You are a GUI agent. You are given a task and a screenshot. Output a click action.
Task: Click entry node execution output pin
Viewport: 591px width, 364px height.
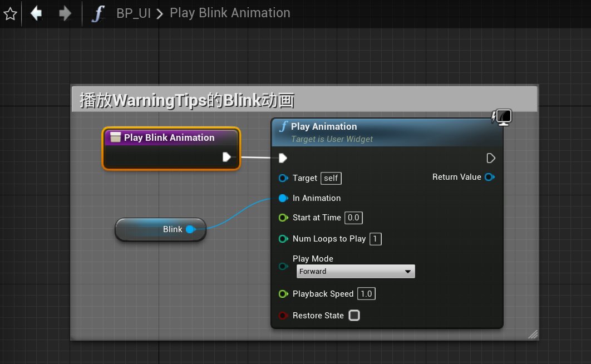pos(226,157)
